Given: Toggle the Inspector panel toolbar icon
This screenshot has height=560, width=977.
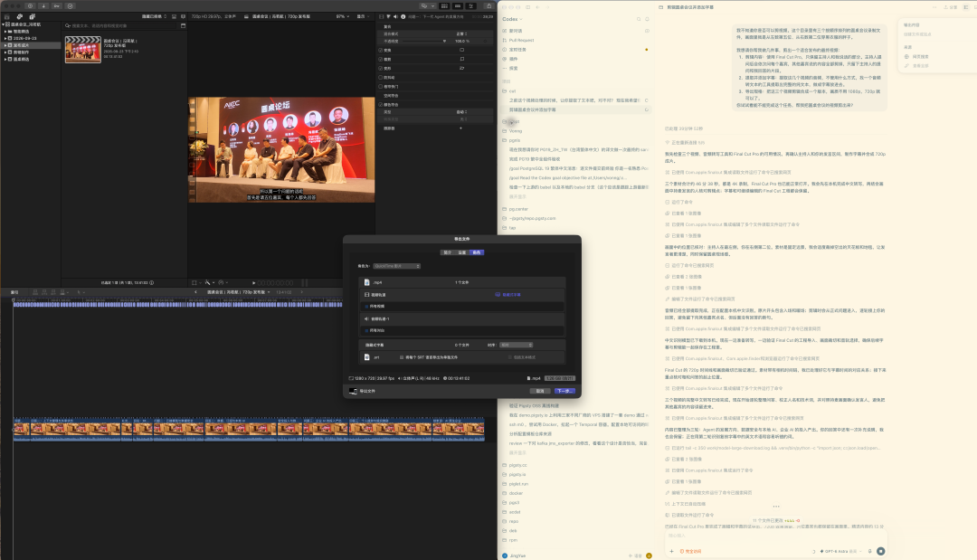Looking at the screenshot, I should (x=471, y=5).
